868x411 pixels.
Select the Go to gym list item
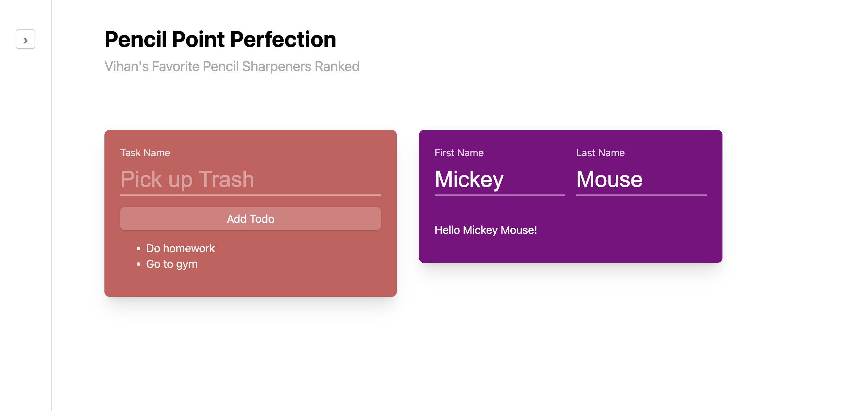click(172, 264)
